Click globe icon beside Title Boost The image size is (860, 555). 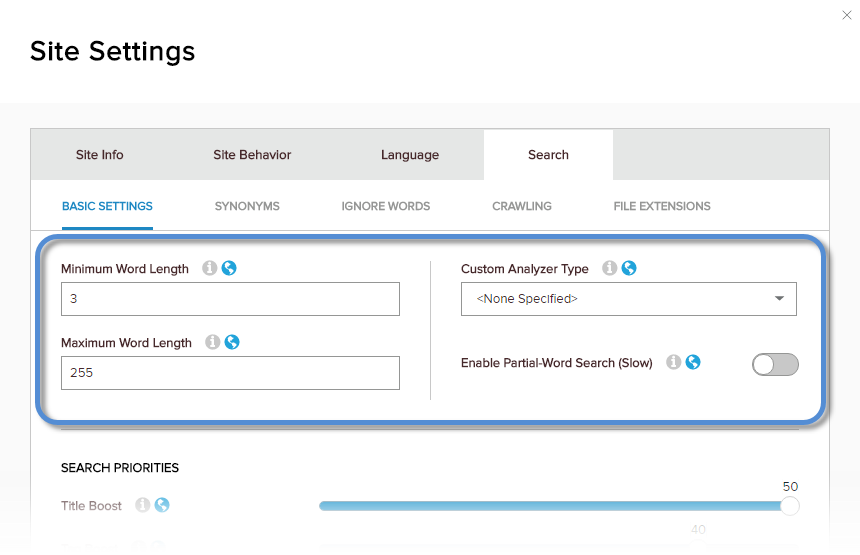click(x=162, y=505)
